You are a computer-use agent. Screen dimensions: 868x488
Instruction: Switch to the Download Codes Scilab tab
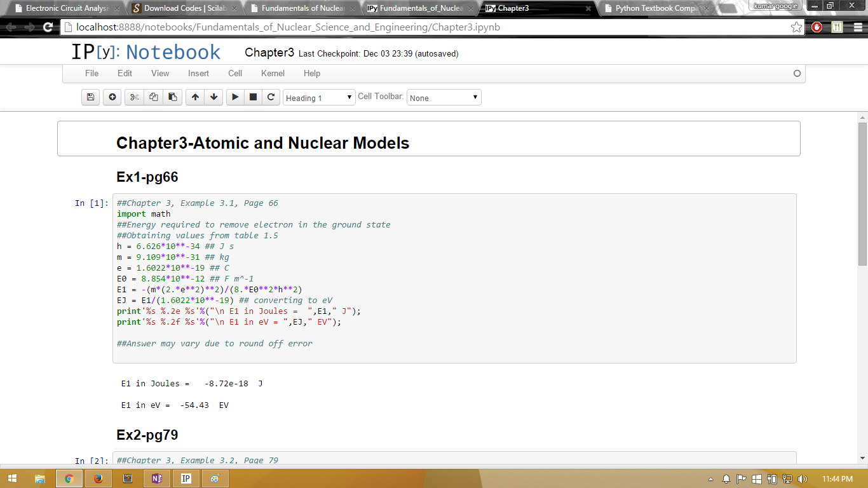pos(182,8)
